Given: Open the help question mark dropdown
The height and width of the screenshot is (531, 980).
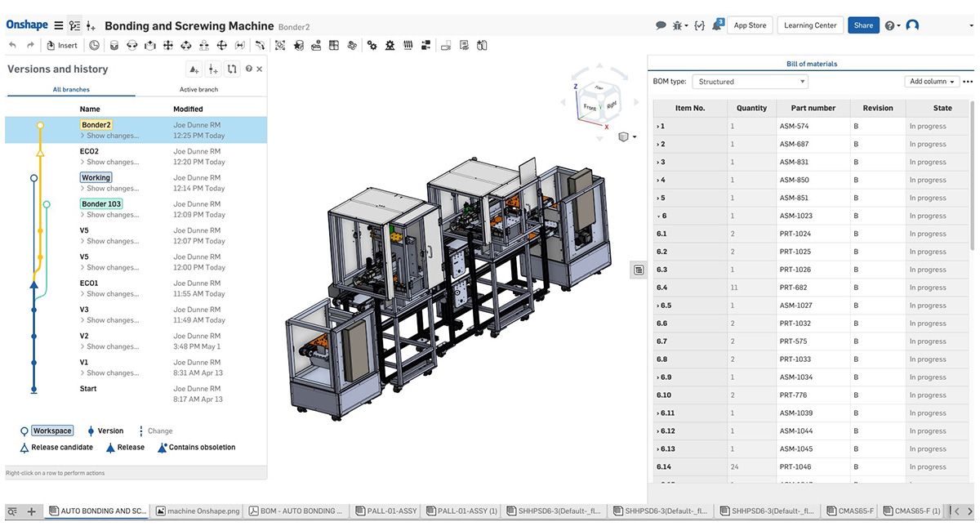Looking at the screenshot, I should 892,25.
